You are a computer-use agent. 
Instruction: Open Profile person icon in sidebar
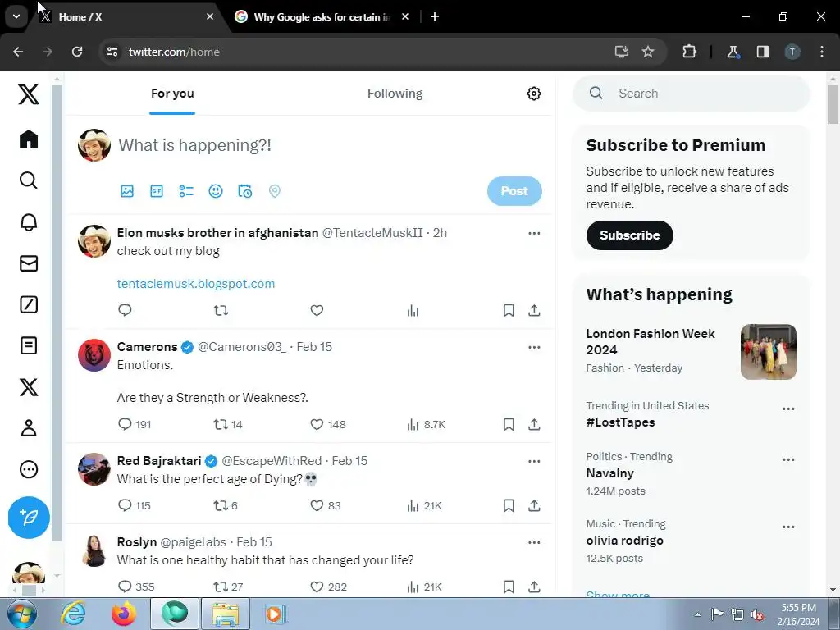pyautogui.click(x=29, y=428)
